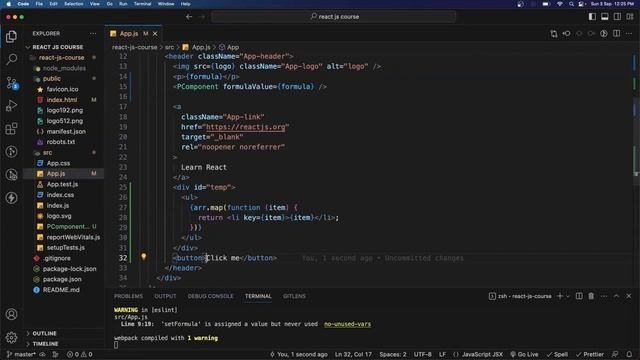640x360 pixels.
Task: Collapse the src folder
Action: [x=48, y=152]
